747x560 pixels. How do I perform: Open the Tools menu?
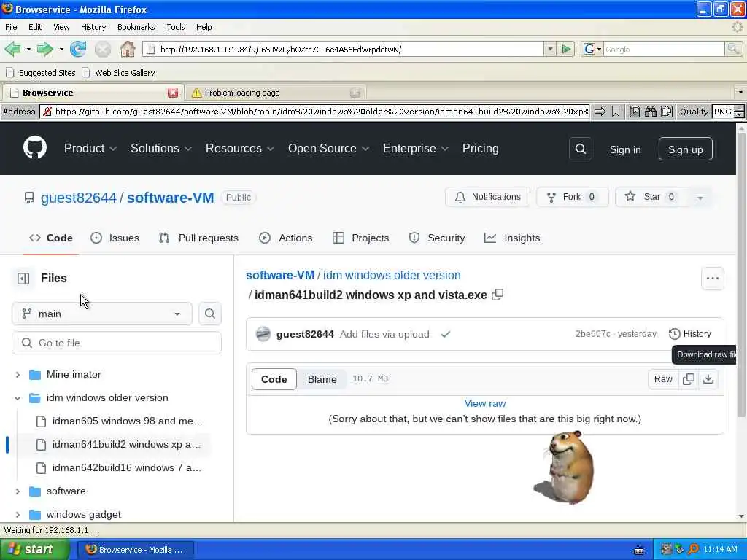coord(175,27)
